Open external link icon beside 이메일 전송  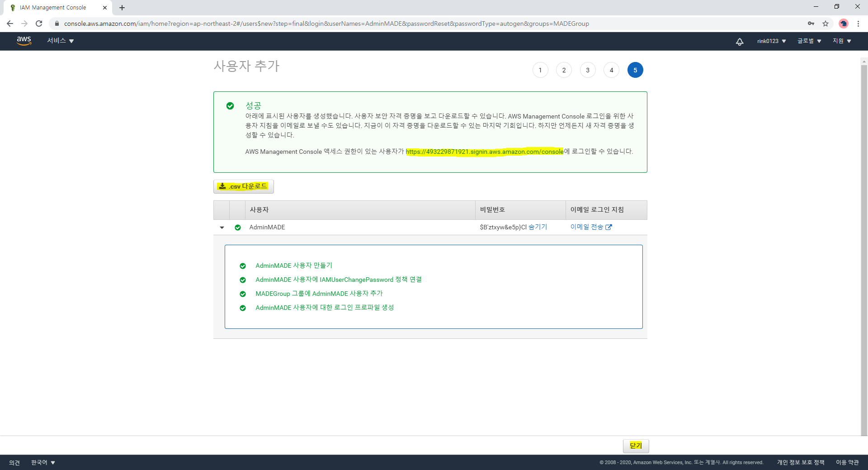(609, 227)
